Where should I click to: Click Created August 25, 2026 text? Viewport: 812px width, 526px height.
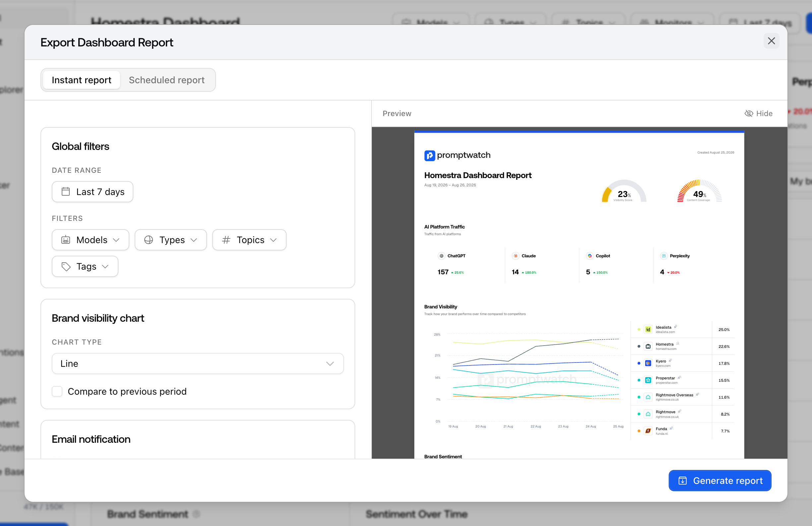tap(715, 153)
